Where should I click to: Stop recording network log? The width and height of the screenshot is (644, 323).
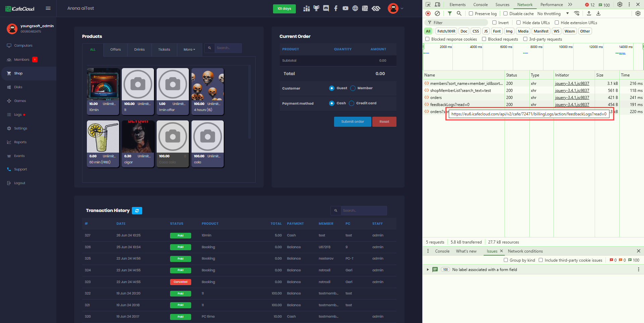(428, 13)
